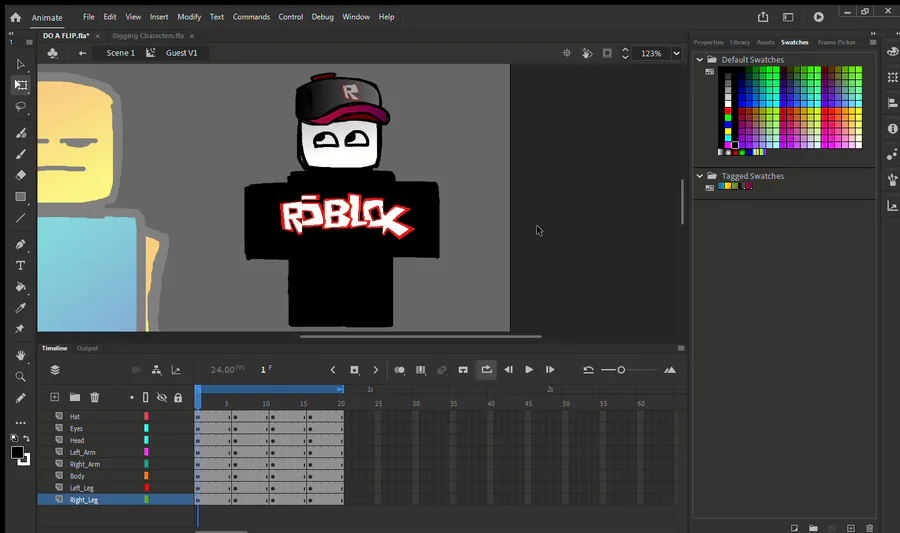
Task: Select the Line tool
Action: [21, 218]
